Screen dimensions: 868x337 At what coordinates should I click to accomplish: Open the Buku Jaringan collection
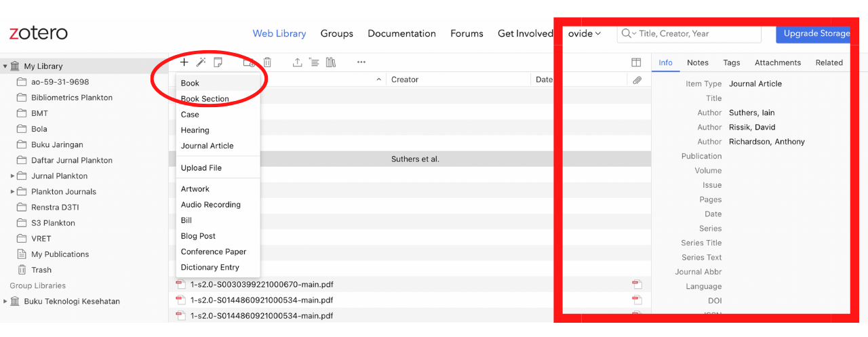[x=57, y=144]
